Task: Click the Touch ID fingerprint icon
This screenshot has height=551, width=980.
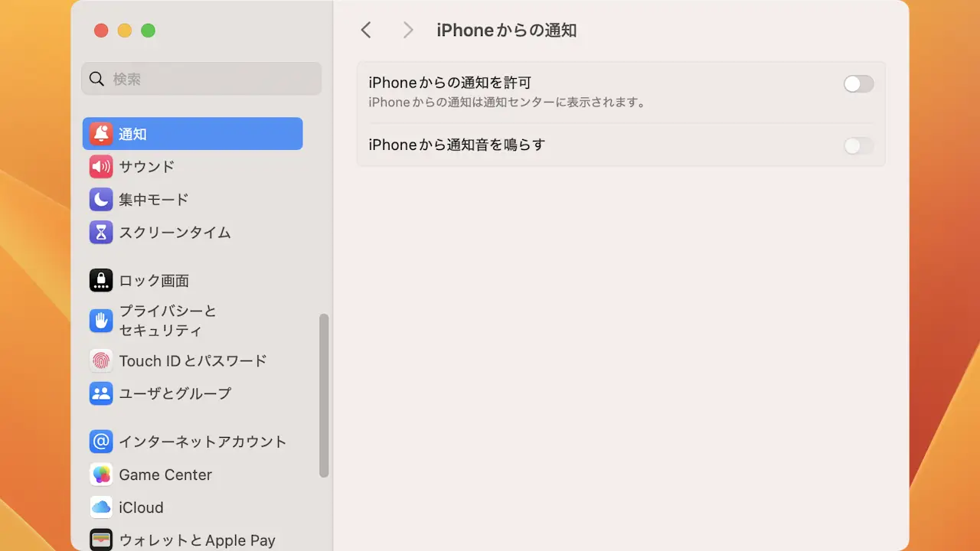Action: click(101, 360)
